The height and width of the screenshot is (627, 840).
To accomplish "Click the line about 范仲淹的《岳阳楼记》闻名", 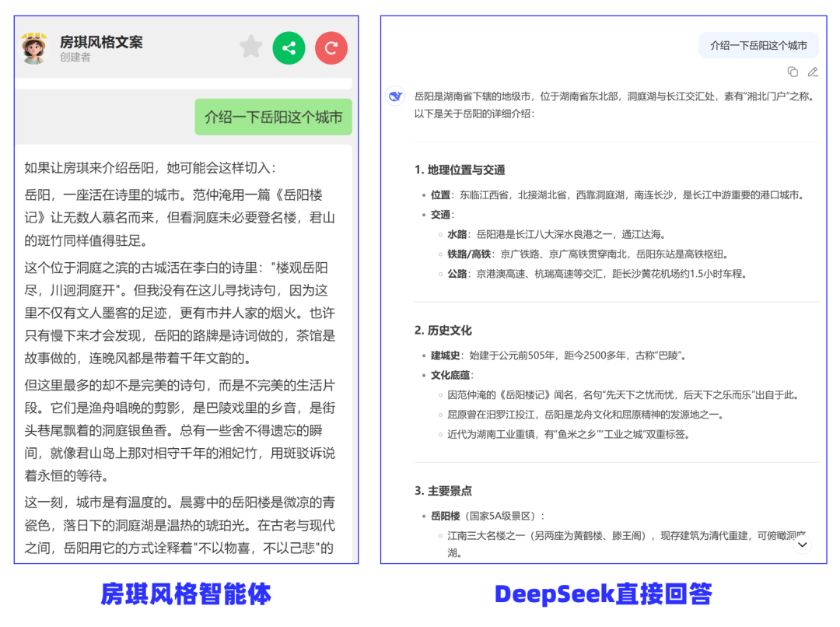I will click(x=625, y=395).
